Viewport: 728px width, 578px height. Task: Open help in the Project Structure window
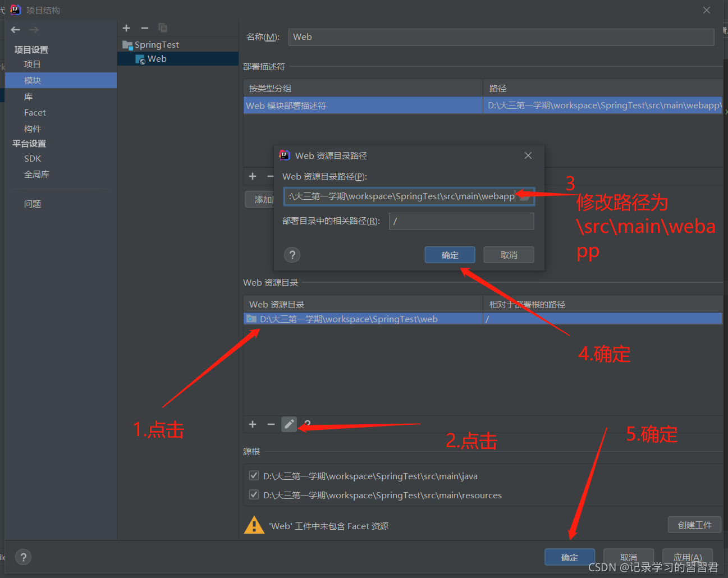[23, 557]
